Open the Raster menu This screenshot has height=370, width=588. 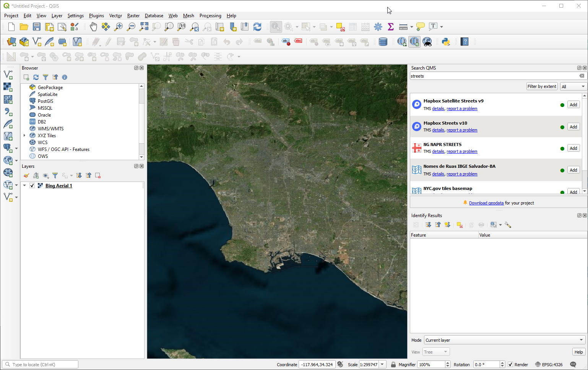(133, 16)
